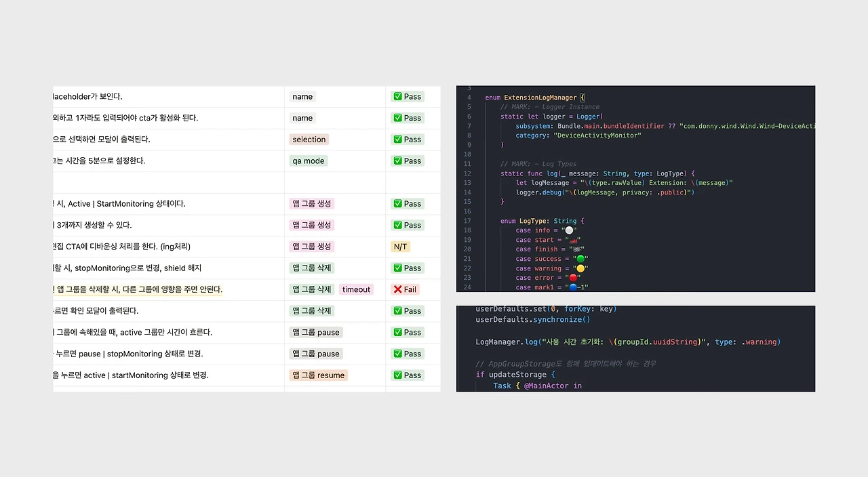Click the text 'Active | StartMonitoring 상태이다.'
The width and height of the screenshot is (868, 477).
click(x=127, y=203)
